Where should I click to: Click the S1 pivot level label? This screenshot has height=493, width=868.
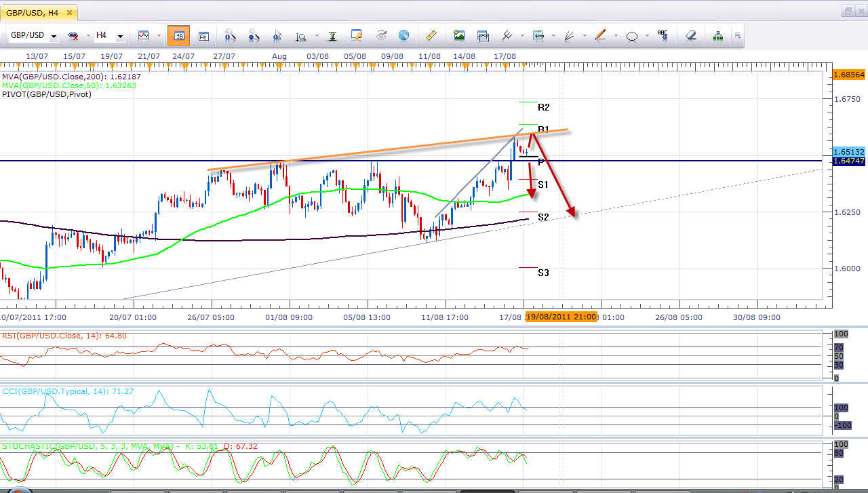coord(543,184)
